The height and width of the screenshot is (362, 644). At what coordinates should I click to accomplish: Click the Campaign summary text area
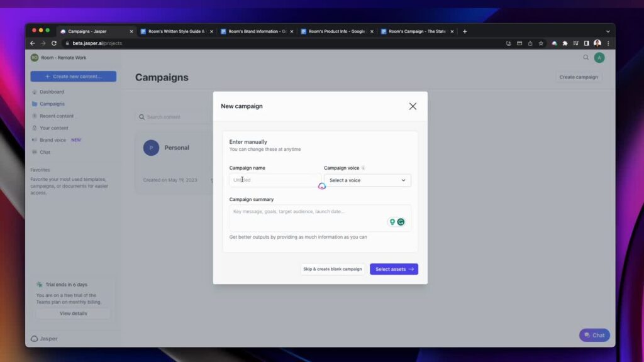[x=320, y=218]
